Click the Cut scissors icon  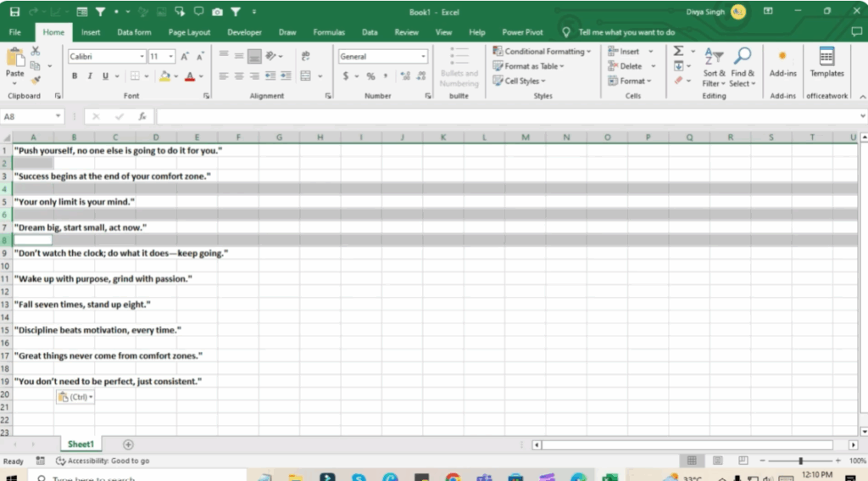(x=36, y=52)
